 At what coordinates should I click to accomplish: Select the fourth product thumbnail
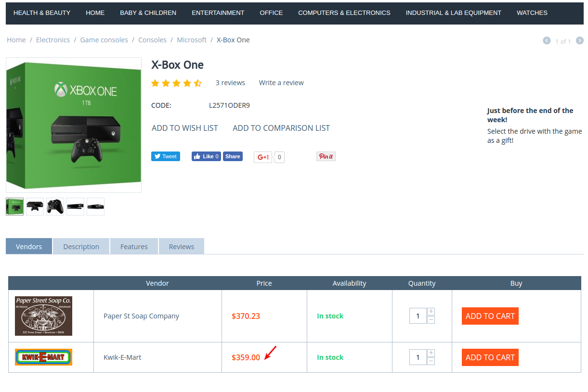(x=75, y=206)
